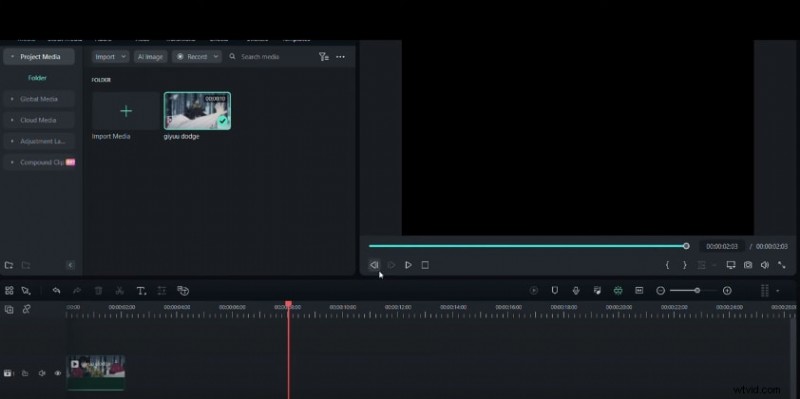Image resolution: width=800 pixels, height=399 pixels.
Task: Click the filter sort icon
Action: coord(323,57)
